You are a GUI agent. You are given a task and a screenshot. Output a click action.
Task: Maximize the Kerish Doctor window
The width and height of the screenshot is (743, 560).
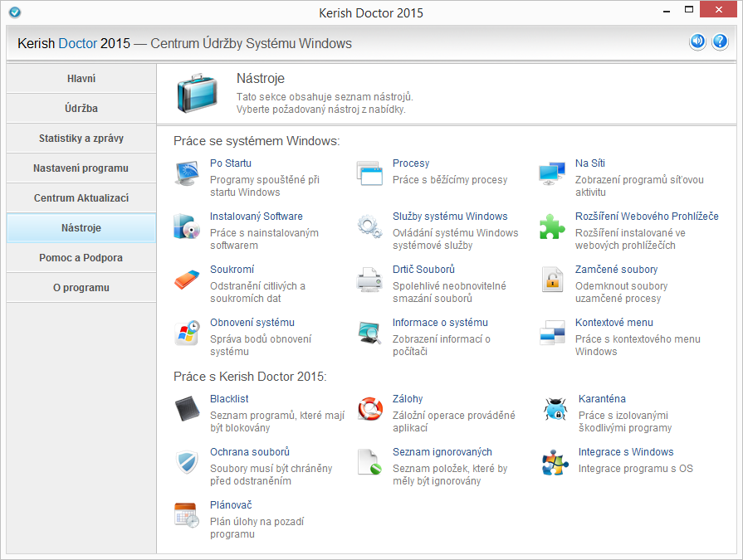coord(689,9)
